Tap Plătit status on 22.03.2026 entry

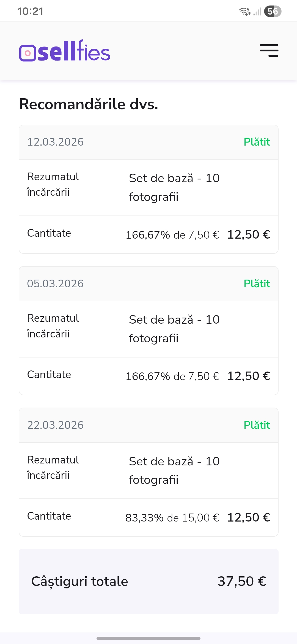click(x=257, y=425)
